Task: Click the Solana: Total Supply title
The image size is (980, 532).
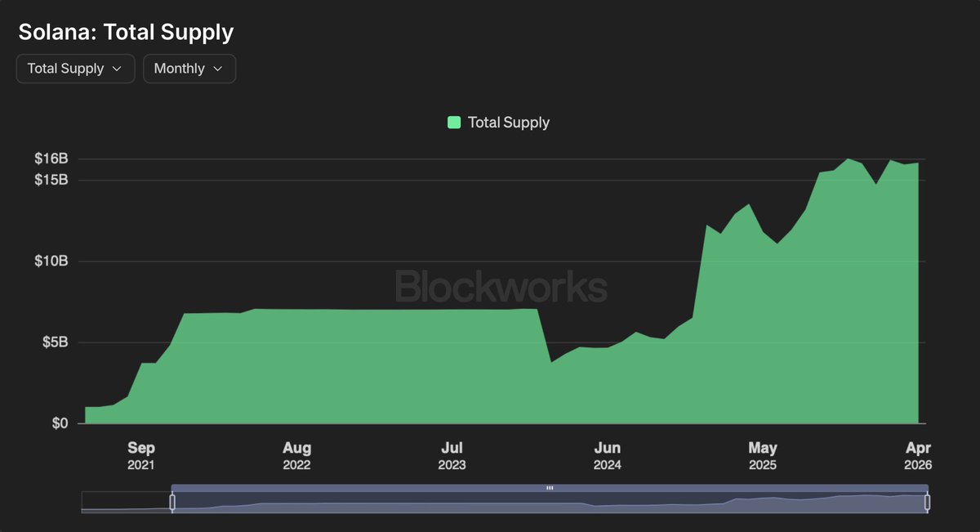Action: point(127,32)
